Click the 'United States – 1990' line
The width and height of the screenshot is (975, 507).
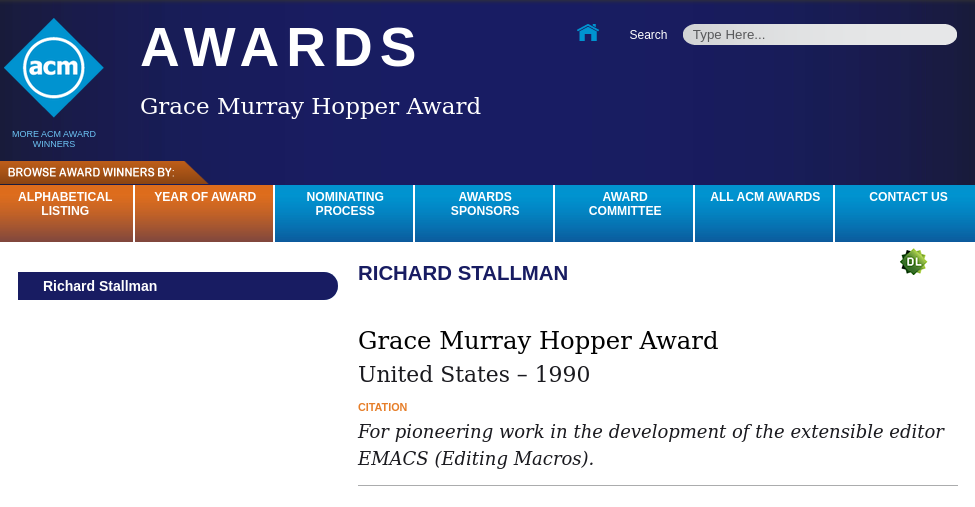474,374
